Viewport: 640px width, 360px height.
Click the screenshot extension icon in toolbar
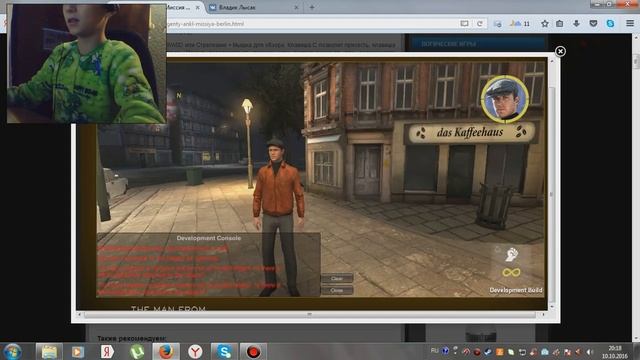pyautogui.click(x=498, y=24)
